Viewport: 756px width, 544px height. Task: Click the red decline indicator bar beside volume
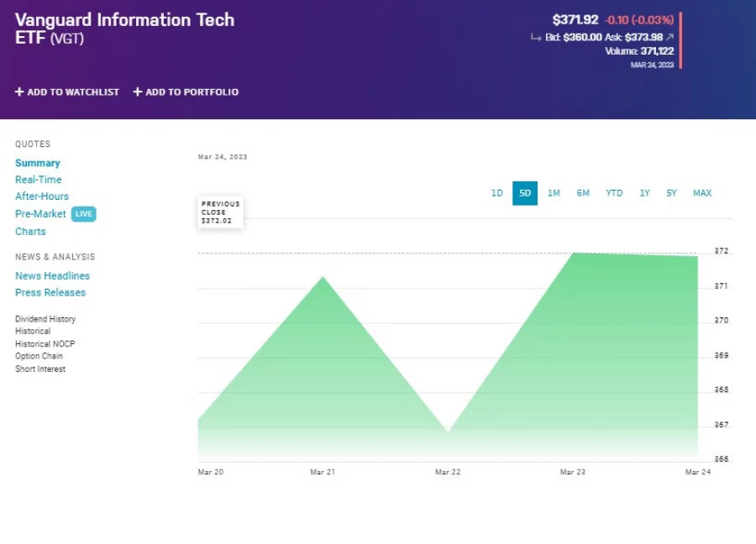679,38
